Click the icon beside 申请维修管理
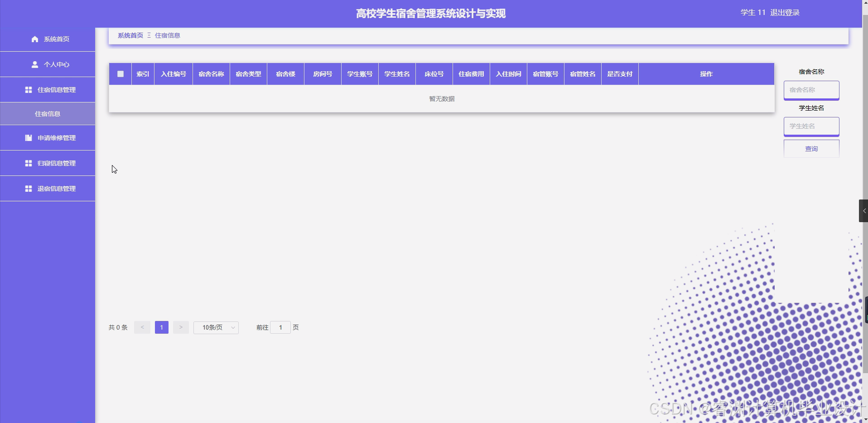 click(28, 138)
